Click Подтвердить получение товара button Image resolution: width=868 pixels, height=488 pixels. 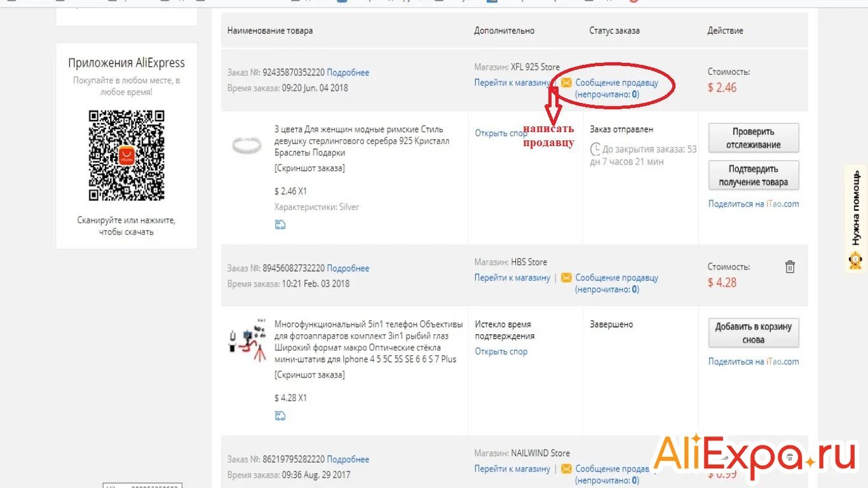(x=754, y=175)
